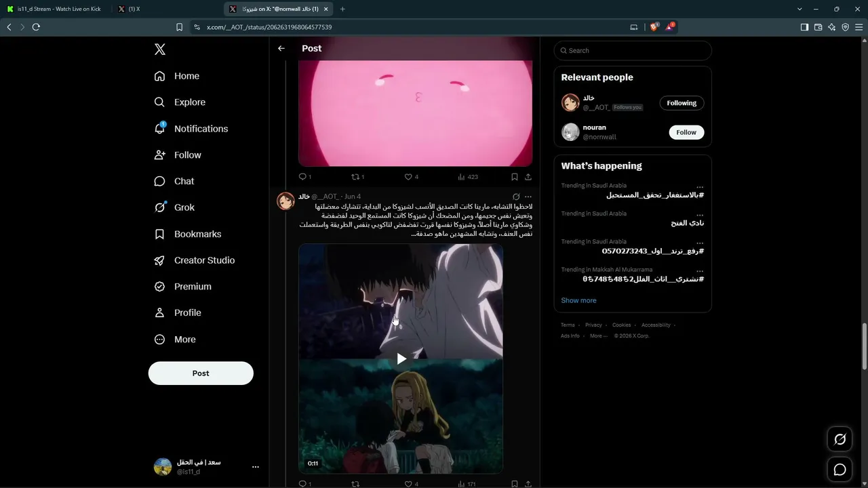
Task: Open the Terms footer link
Action: click(x=568, y=325)
